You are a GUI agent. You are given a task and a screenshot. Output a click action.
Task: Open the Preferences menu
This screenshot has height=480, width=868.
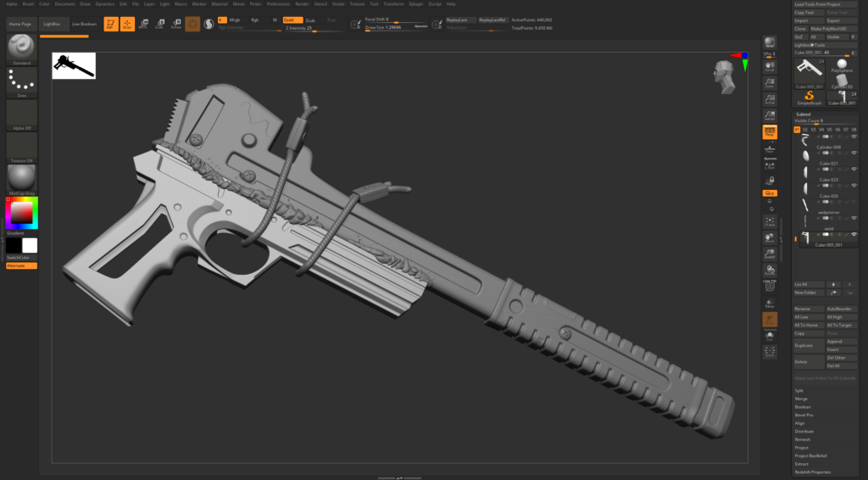point(278,4)
